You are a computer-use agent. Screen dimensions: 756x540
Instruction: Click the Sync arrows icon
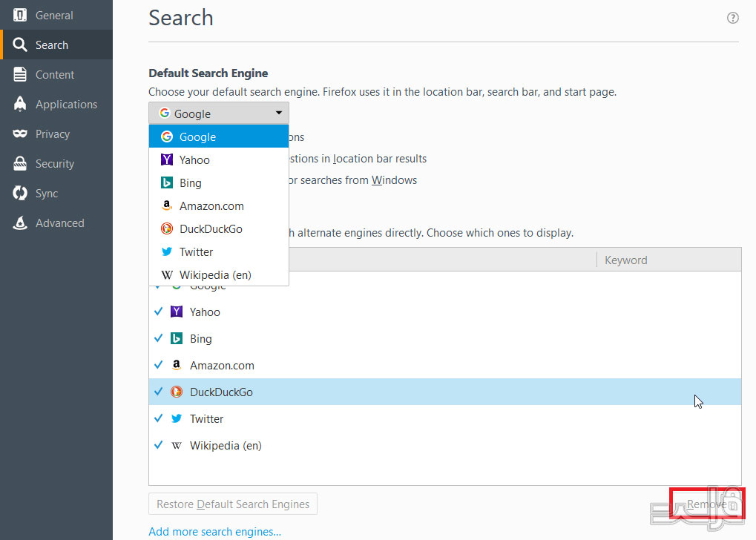(x=20, y=194)
